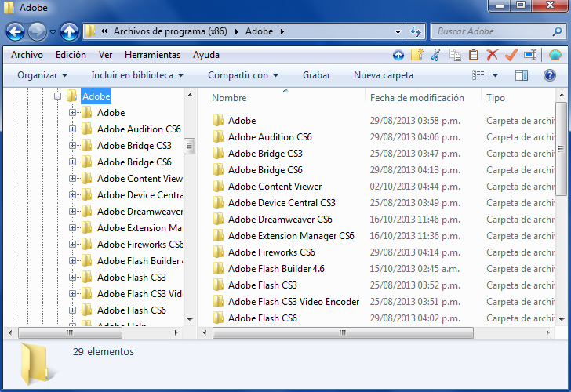Image resolution: width=571 pixels, height=392 pixels.
Task: Click the Grabar button
Action: tap(316, 75)
